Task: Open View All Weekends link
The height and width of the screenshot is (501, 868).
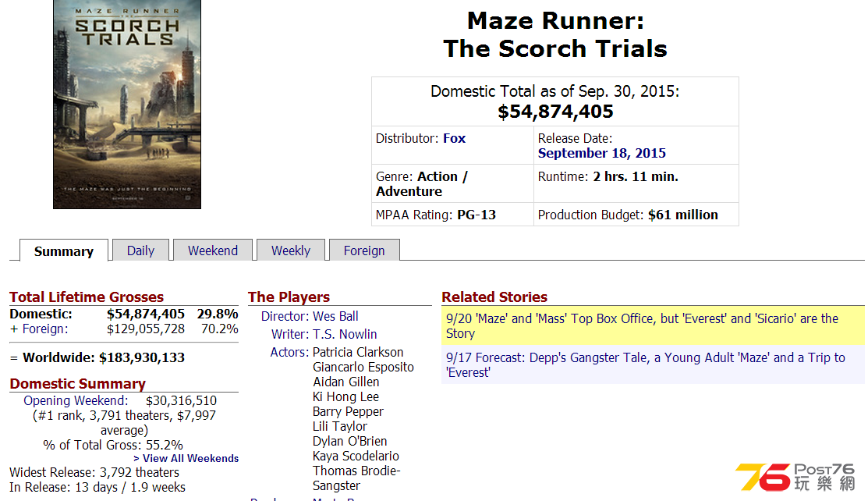Action: 186,458
